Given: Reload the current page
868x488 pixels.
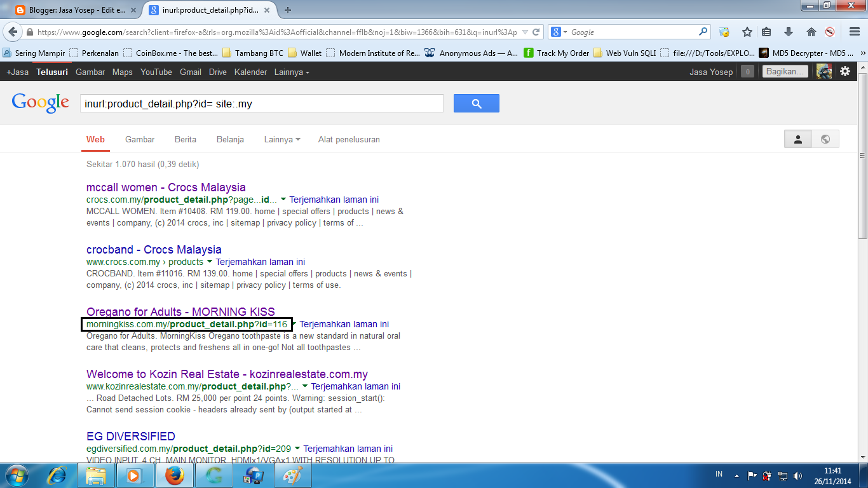Looking at the screenshot, I should 536,32.
